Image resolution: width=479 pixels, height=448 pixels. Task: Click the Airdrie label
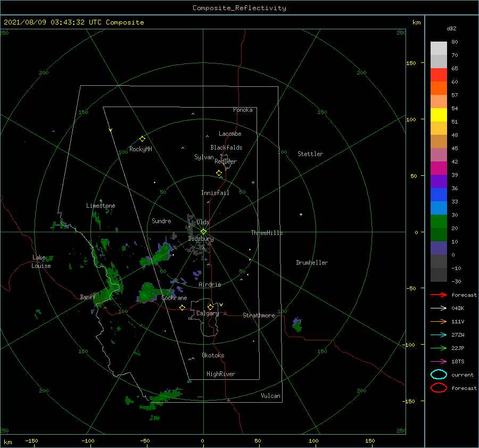(x=210, y=284)
